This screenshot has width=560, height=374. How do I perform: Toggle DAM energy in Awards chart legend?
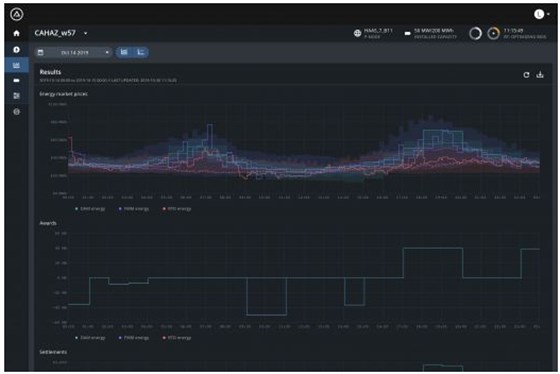pos(90,338)
